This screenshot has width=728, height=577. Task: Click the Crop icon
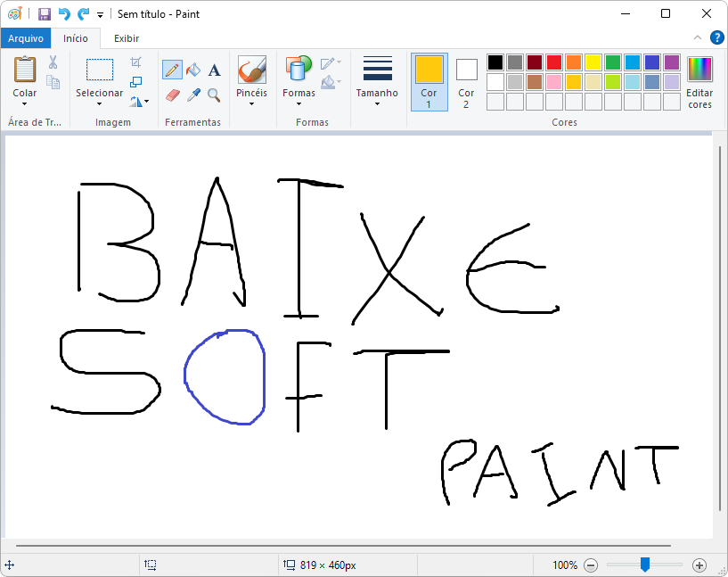[x=135, y=62]
